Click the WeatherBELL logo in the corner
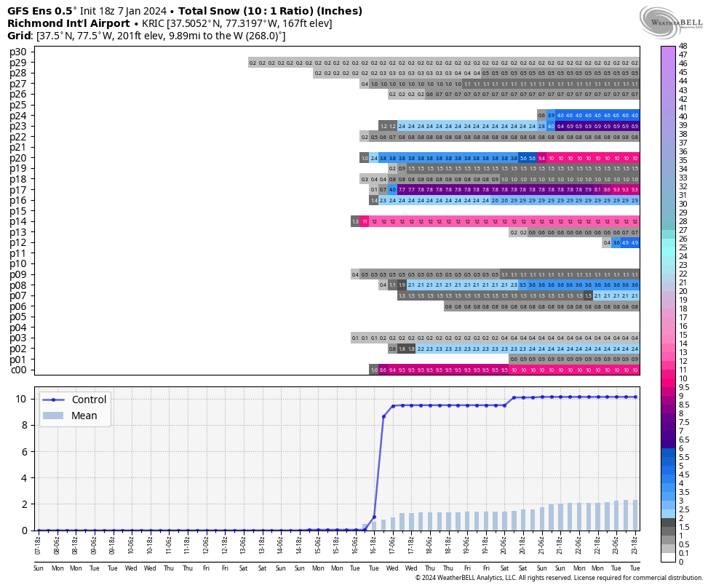The height and width of the screenshot is (588, 716). pos(671,23)
